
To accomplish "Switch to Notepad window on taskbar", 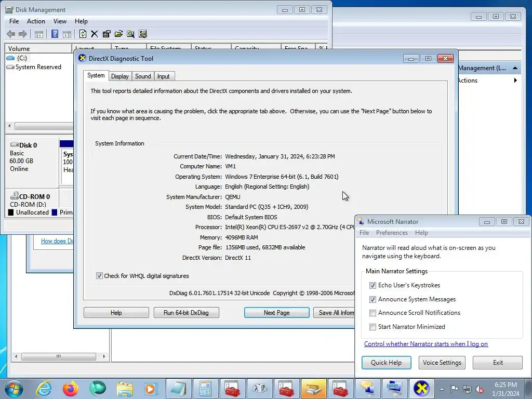I will click(179, 389).
